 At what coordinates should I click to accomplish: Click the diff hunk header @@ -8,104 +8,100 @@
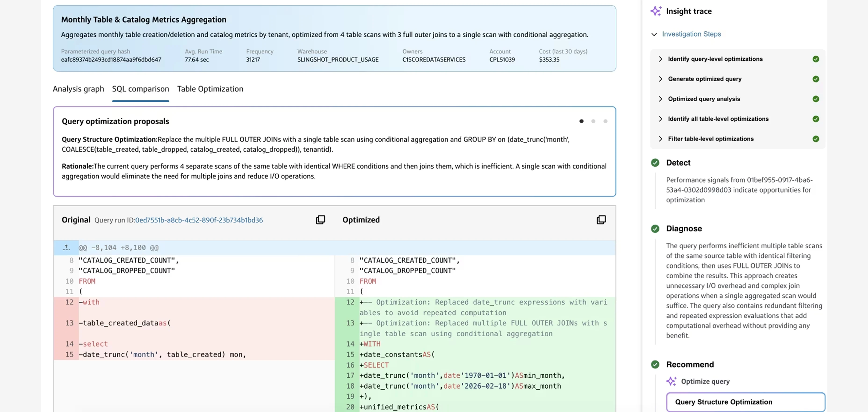click(x=119, y=248)
